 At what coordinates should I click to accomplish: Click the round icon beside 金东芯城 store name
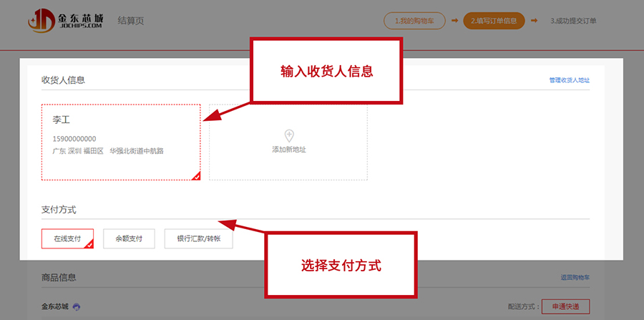[77, 307]
